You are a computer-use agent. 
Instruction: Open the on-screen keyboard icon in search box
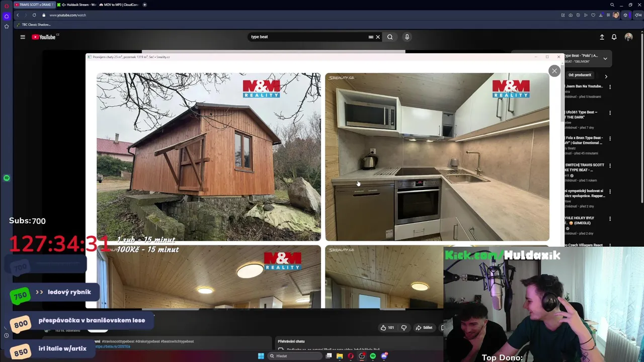tap(371, 37)
